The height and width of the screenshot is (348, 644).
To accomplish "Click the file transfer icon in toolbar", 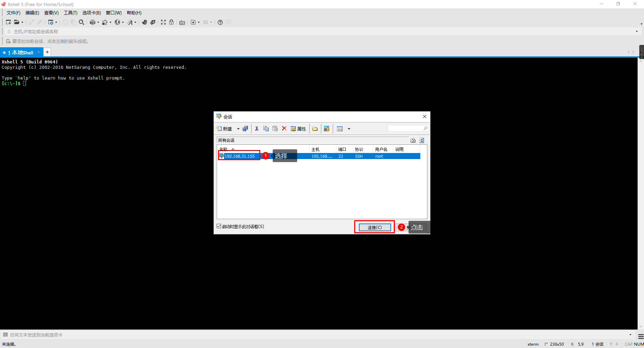I will 105,22.
